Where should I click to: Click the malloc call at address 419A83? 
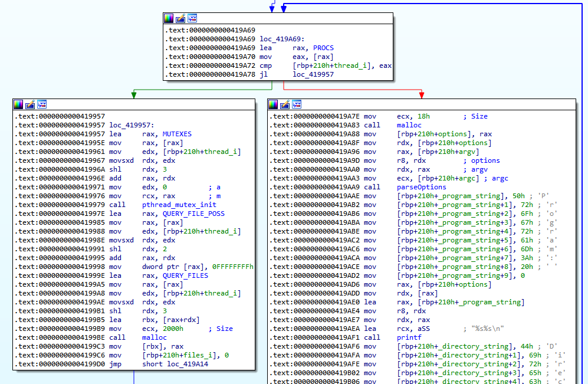[409, 125]
